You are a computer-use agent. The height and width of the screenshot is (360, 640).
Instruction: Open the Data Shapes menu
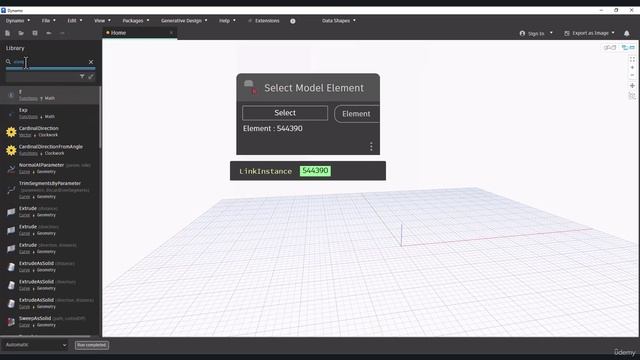click(338, 20)
